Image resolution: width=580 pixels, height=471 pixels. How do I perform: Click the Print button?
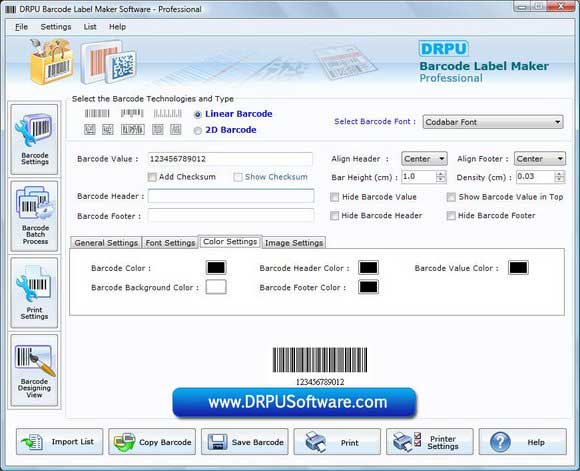pyautogui.click(x=337, y=441)
